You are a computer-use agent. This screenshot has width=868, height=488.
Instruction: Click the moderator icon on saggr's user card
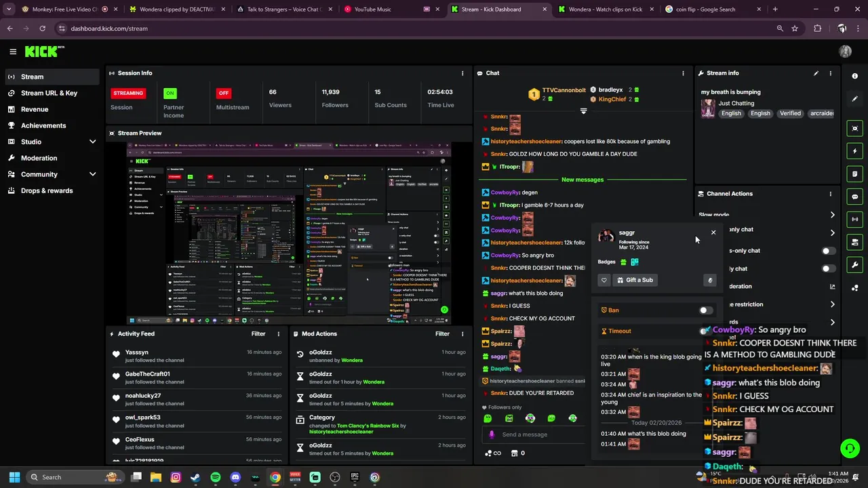point(710,280)
